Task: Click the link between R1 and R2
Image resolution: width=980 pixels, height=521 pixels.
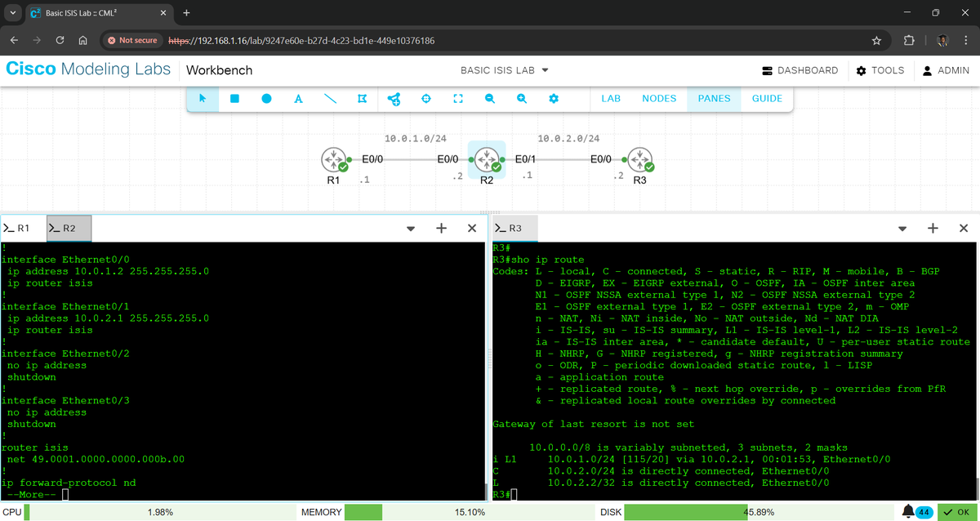Action: 410,160
